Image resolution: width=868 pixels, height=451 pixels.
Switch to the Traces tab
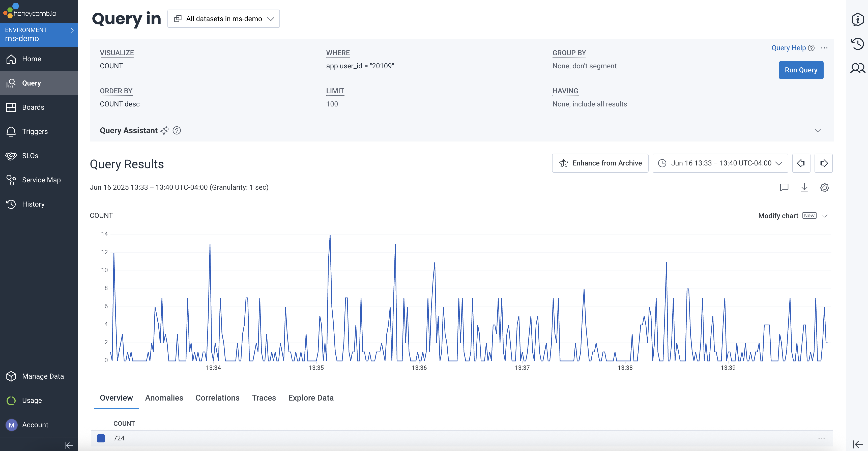(x=264, y=398)
